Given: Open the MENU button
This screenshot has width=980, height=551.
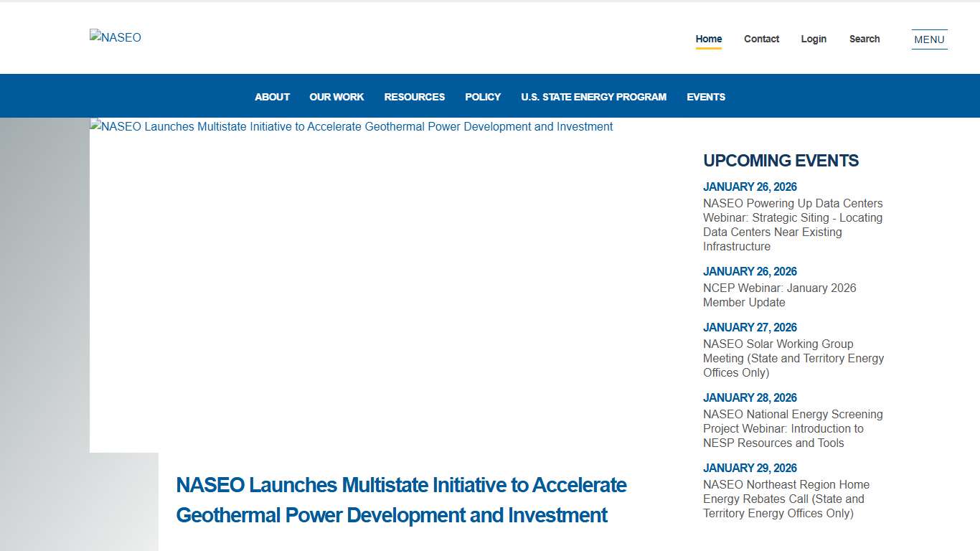Looking at the screenshot, I should coord(929,39).
